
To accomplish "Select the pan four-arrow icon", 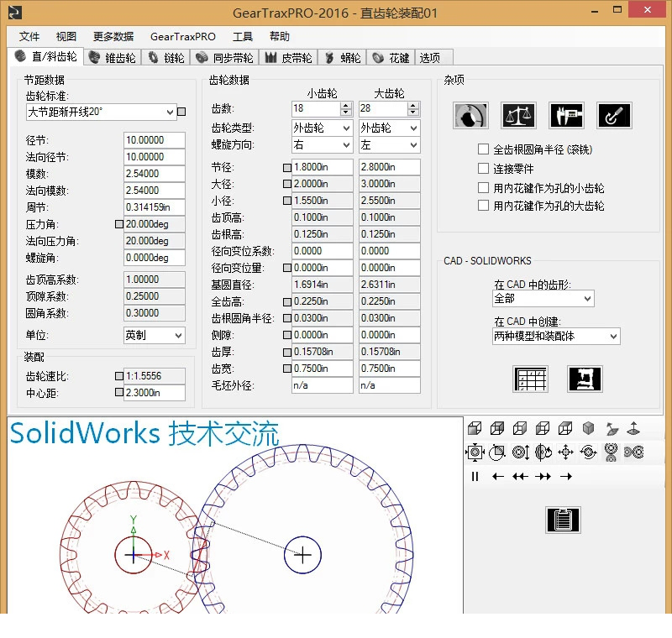I will click(565, 452).
